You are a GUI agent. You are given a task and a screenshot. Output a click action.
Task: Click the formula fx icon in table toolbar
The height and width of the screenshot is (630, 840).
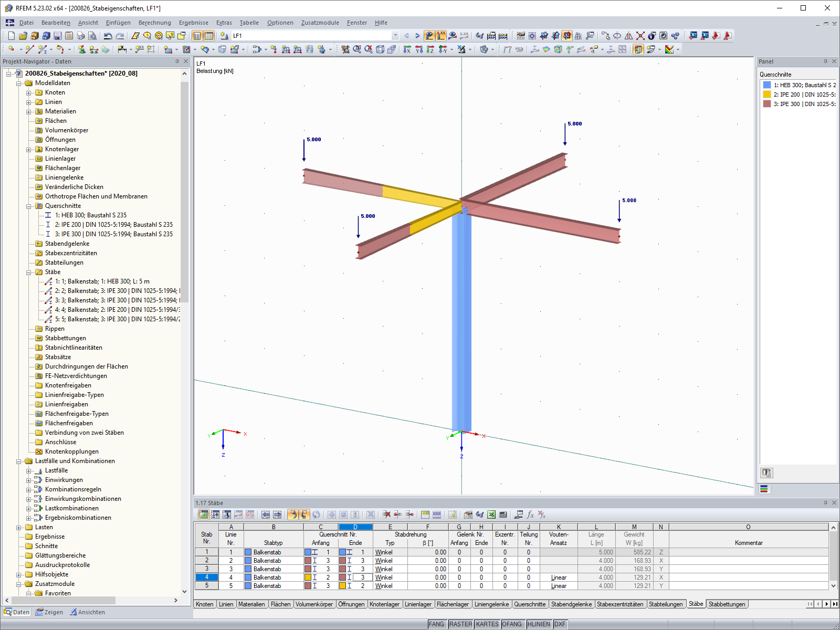[530, 514]
